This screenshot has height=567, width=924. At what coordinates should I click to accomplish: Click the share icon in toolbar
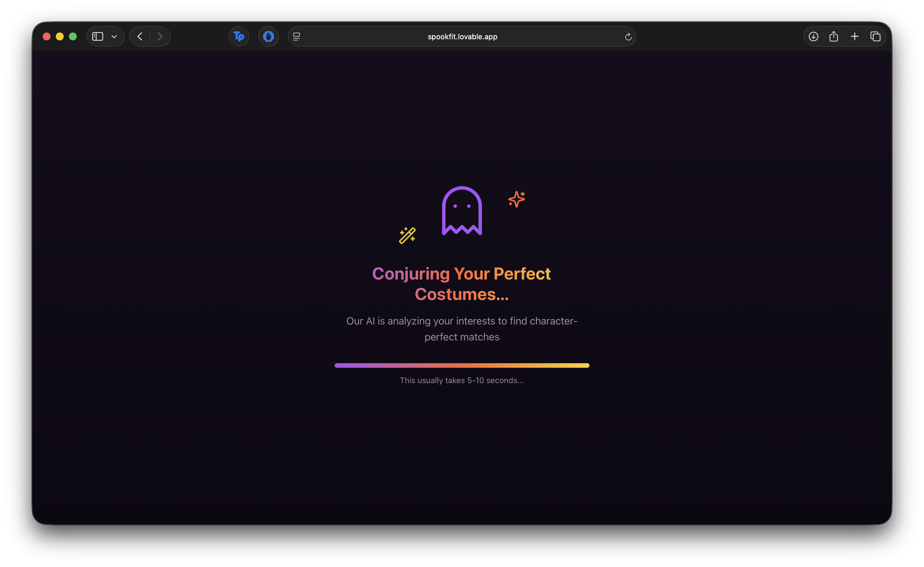coord(834,36)
